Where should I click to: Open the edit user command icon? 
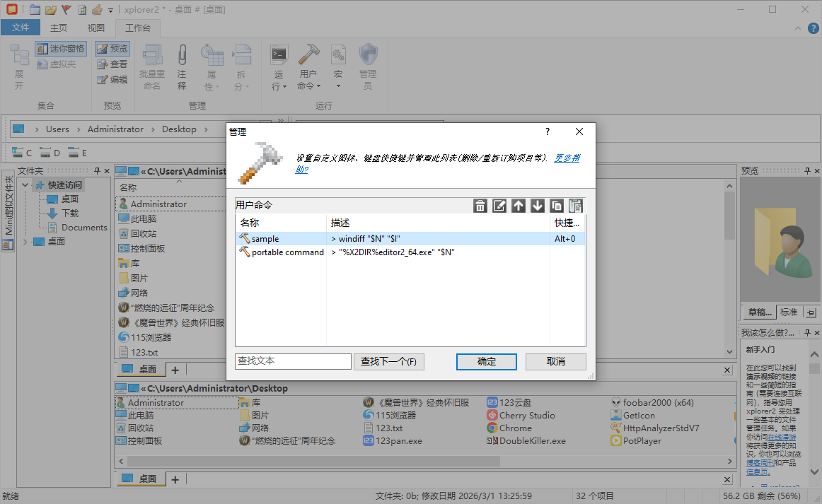tap(499, 205)
